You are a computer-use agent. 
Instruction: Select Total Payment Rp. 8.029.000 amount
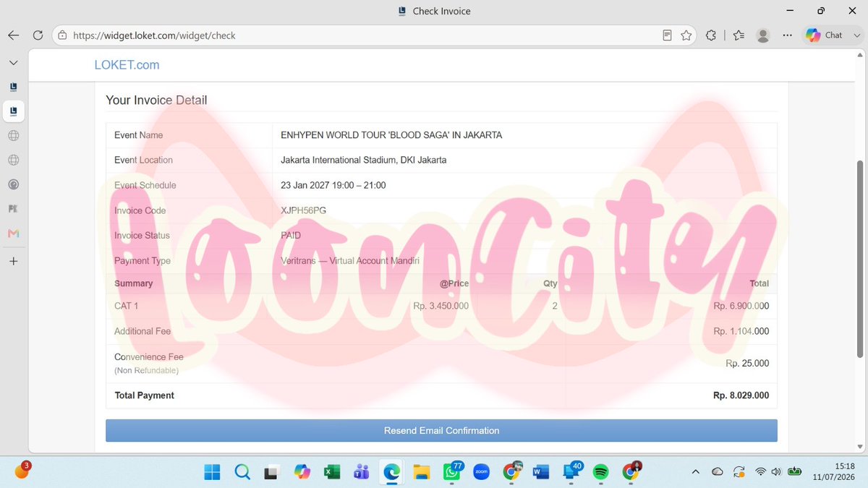[741, 395]
